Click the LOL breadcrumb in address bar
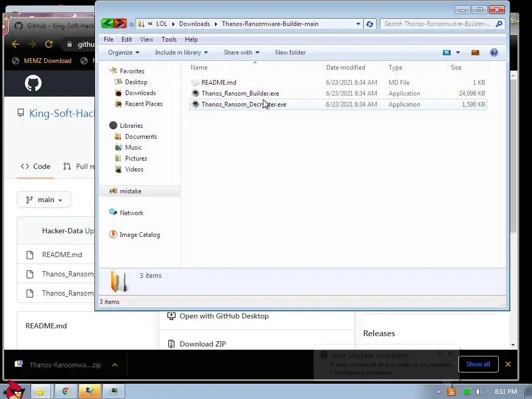 coord(162,24)
